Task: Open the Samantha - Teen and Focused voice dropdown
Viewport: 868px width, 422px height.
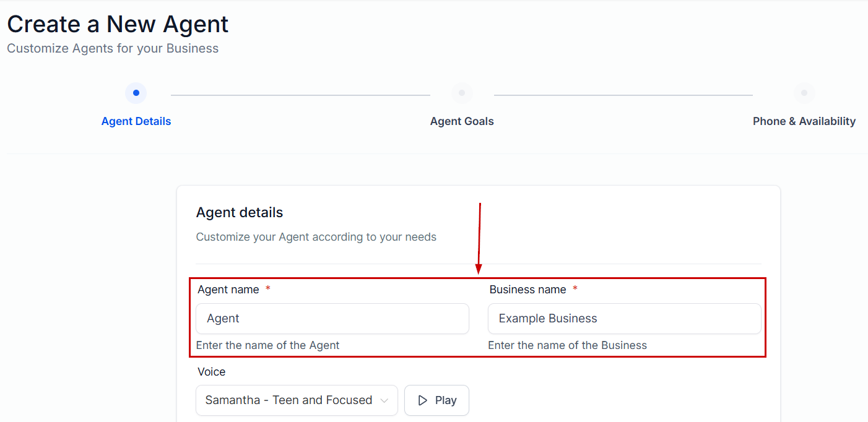Action: tap(297, 400)
